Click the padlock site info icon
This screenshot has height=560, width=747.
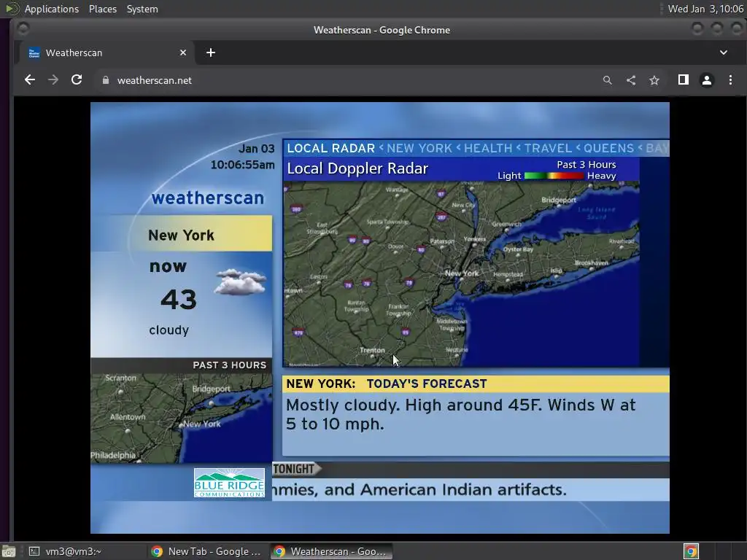(x=106, y=80)
